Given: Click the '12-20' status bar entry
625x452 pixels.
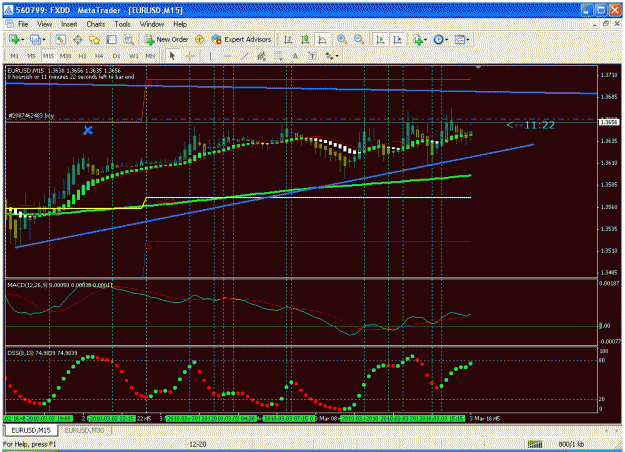Looking at the screenshot, I should point(197,444).
